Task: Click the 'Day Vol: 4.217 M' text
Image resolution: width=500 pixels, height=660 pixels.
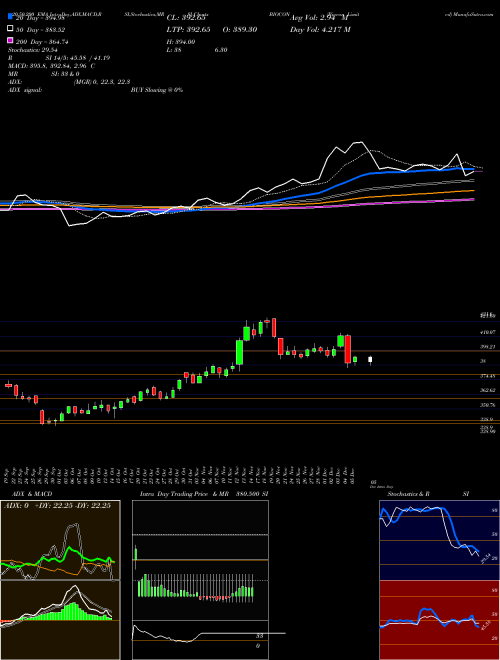Action: coord(320,30)
